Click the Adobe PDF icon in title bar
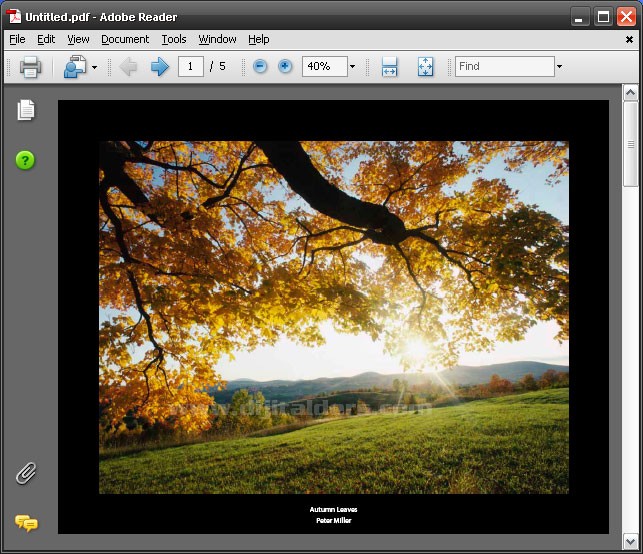The width and height of the screenshot is (643, 554). pos(14,17)
